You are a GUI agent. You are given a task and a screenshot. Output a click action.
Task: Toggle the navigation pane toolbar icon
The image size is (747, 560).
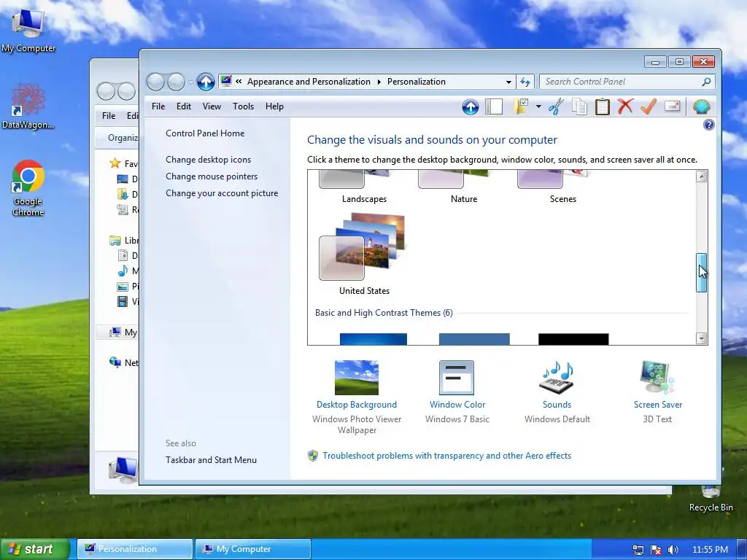(494, 106)
